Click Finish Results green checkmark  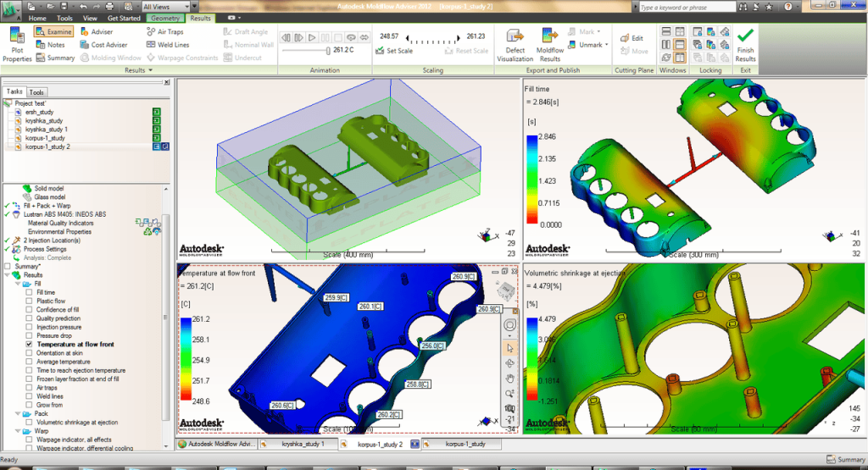pyautogui.click(x=745, y=44)
